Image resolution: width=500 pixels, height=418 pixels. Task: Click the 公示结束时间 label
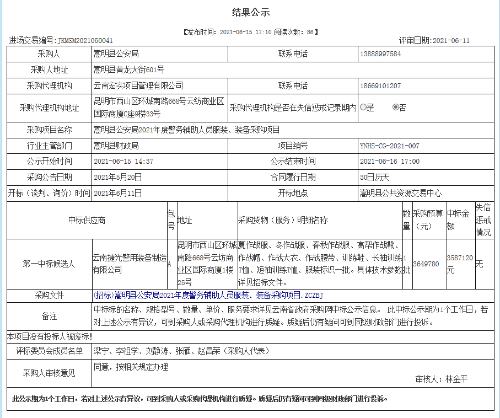(x=293, y=161)
